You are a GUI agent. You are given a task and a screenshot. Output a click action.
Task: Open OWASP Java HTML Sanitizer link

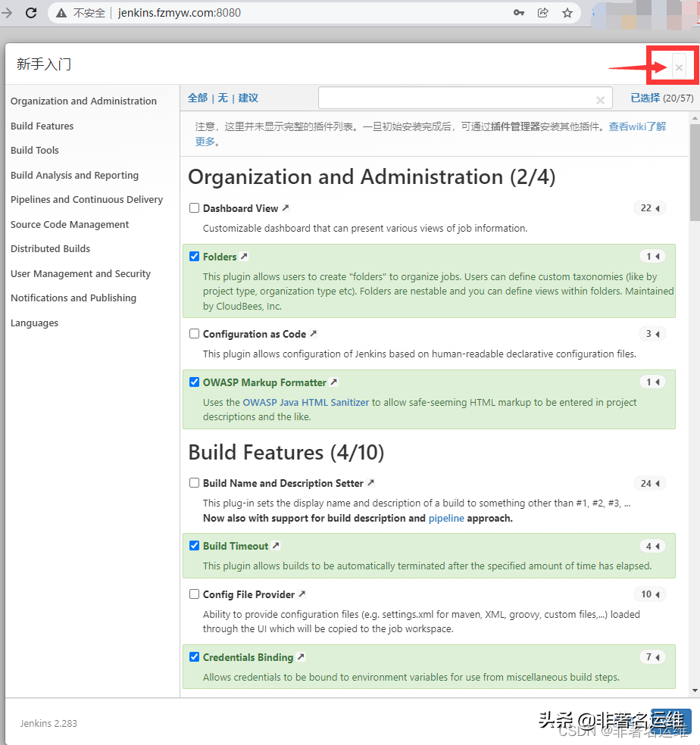coord(306,402)
